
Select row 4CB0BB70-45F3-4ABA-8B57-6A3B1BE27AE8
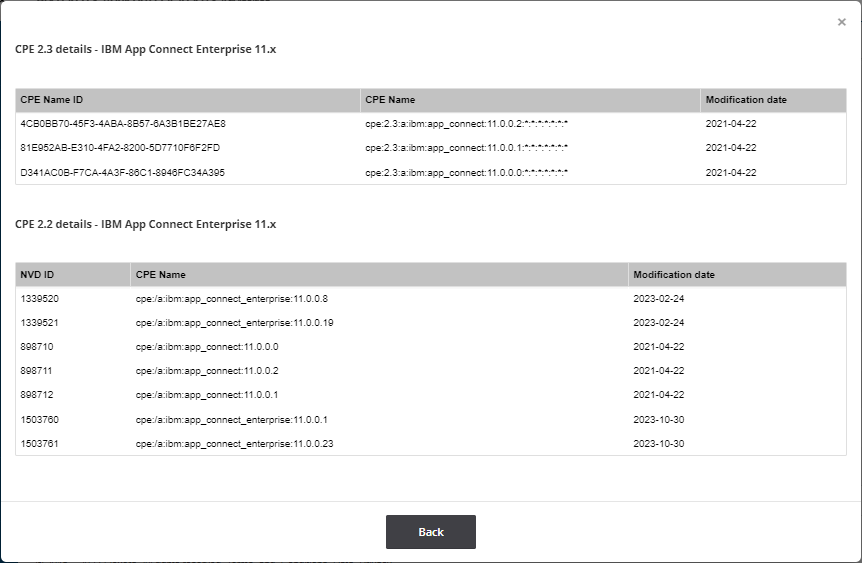[x=431, y=124]
